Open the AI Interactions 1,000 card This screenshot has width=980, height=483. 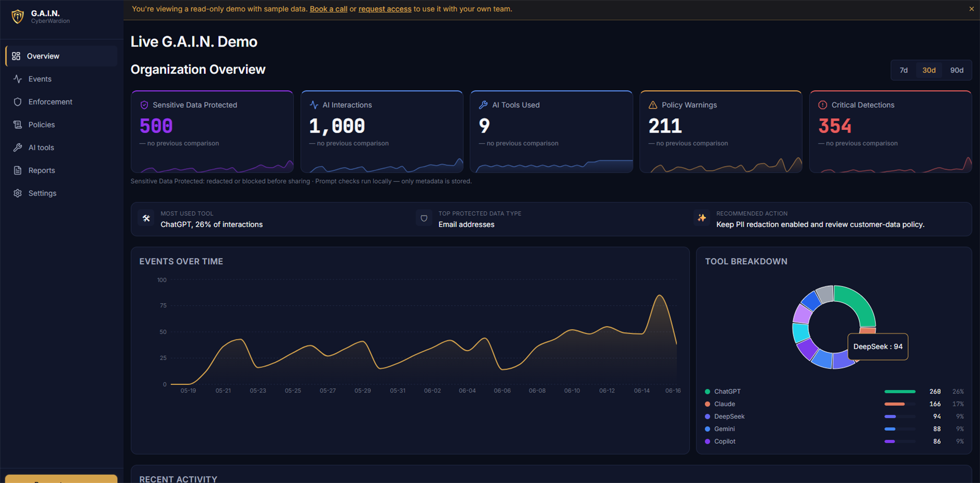[x=382, y=132]
